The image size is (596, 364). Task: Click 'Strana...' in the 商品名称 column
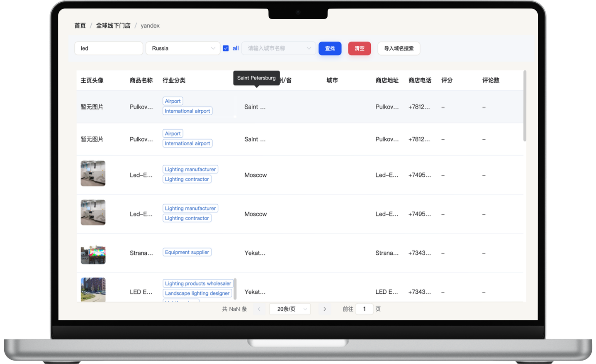(x=141, y=253)
